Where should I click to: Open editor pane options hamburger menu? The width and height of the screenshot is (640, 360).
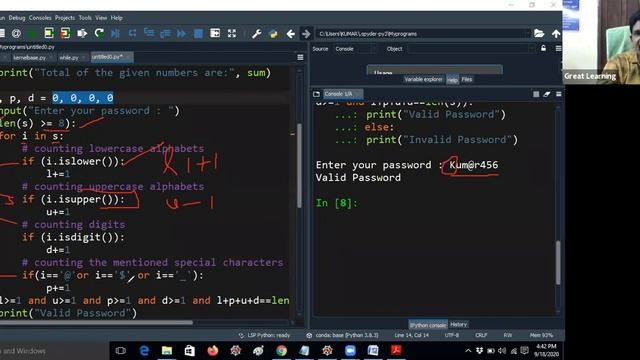(300, 58)
